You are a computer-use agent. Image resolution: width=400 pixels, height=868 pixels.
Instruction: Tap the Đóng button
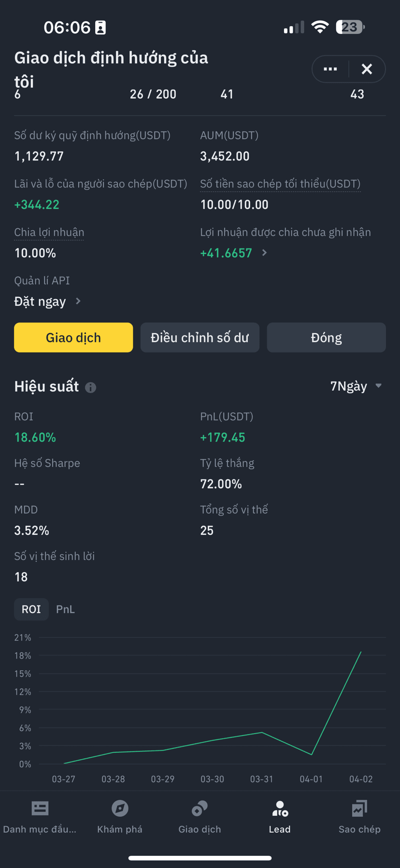tap(327, 338)
